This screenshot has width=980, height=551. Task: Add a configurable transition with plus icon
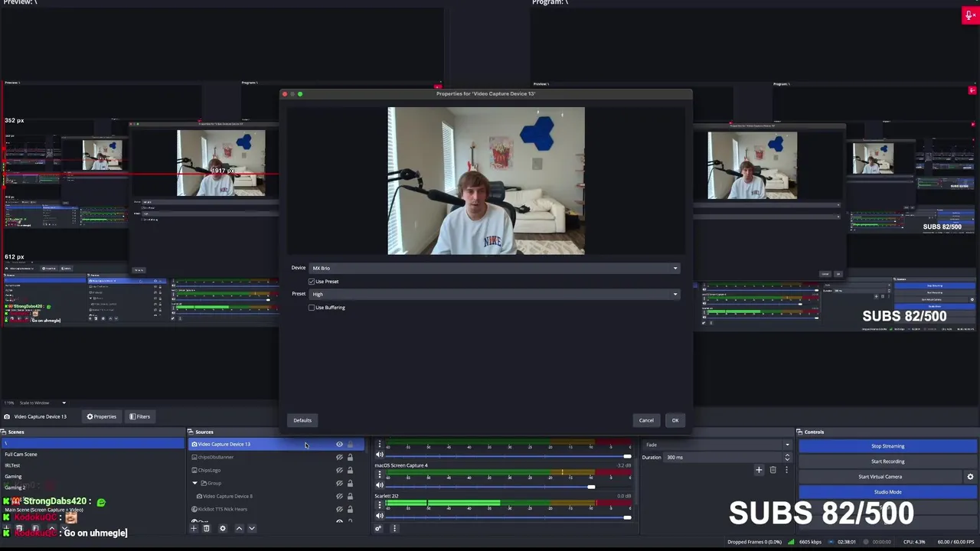point(759,470)
